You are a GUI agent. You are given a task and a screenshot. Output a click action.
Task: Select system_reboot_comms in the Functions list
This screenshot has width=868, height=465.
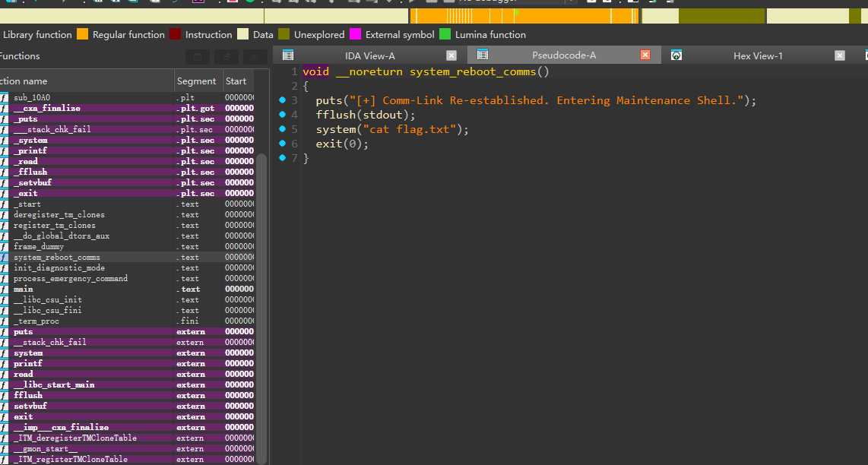(127, 258)
